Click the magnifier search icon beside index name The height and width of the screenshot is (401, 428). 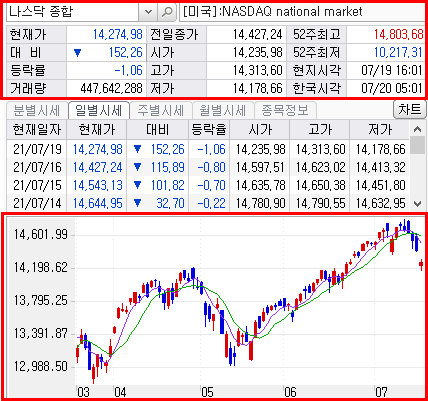pyautogui.click(x=167, y=12)
